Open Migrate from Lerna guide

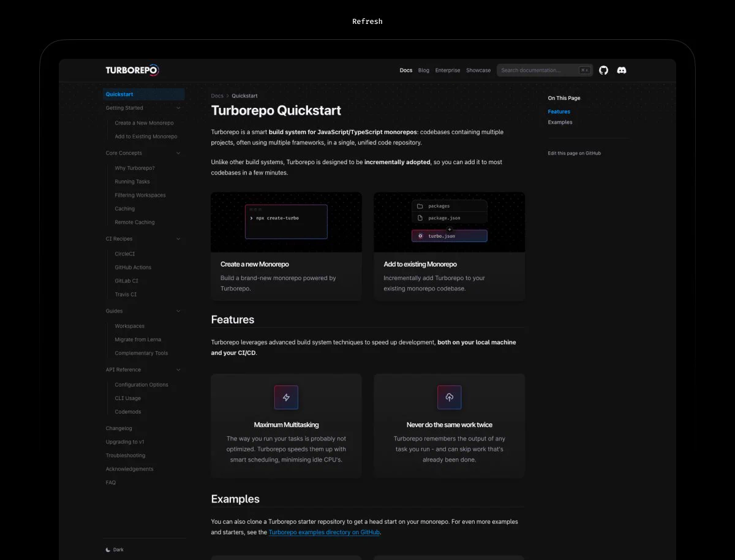point(138,340)
